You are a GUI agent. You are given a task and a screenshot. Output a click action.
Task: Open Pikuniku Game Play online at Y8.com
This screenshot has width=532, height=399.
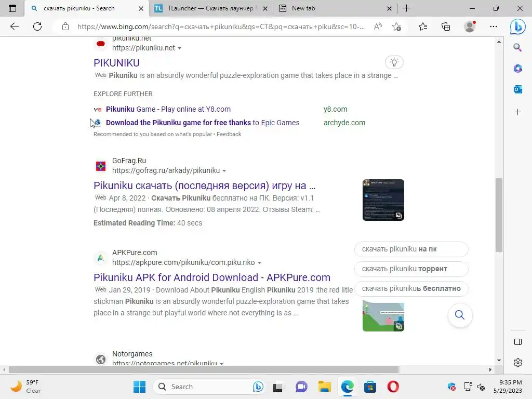click(x=168, y=109)
